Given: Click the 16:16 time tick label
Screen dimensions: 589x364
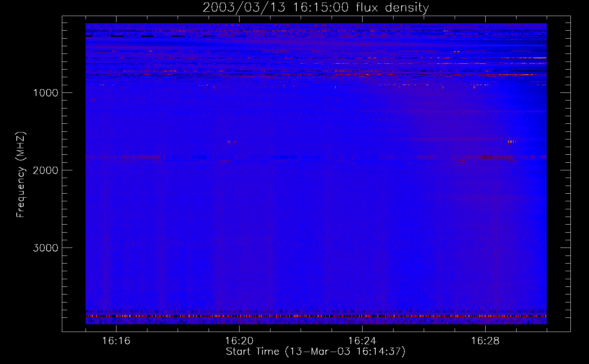Looking at the screenshot, I should 116,341.
